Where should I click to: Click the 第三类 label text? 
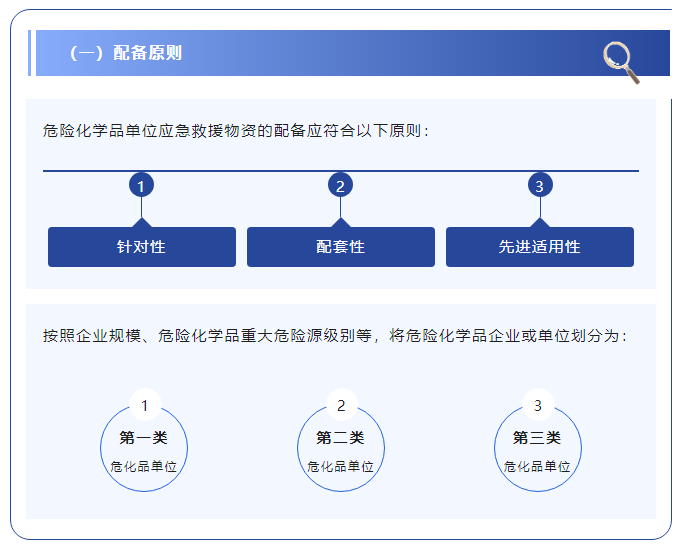pos(538,438)
